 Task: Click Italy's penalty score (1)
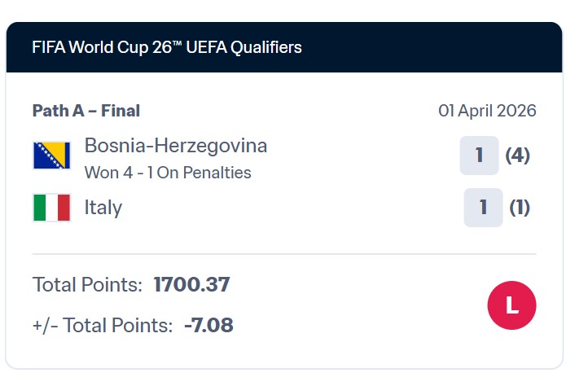pyautogui.click(x=520, y=208)
